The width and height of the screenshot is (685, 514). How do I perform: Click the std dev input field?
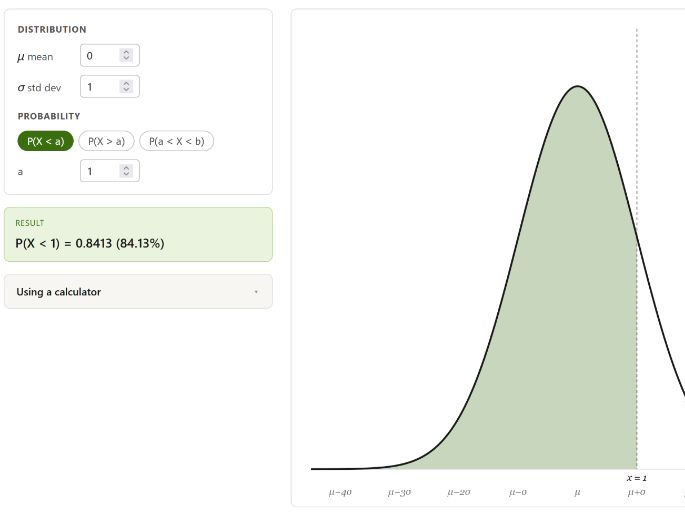coord(110,86)
